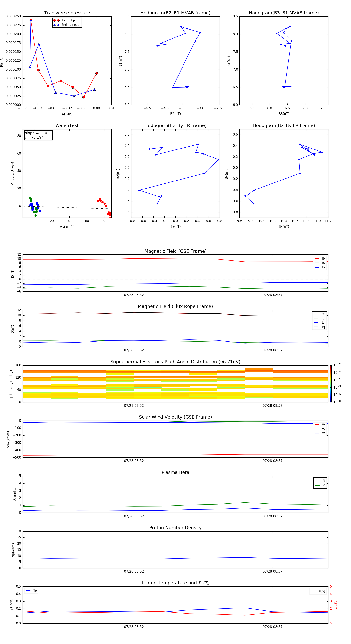The height and width of the screenshot is (644, 351).
Task: Click the 'Bx(nT)' x-axis label
Action: click(x=284, y=227)
